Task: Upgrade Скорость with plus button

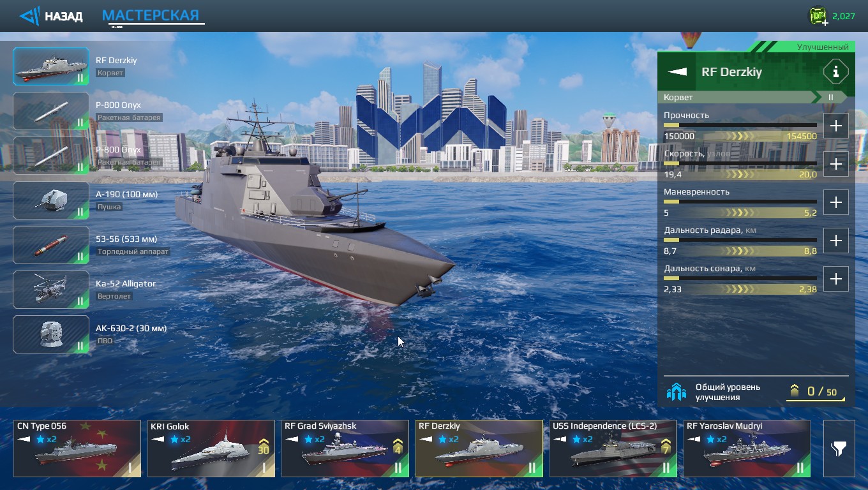Action: [835, 164]
